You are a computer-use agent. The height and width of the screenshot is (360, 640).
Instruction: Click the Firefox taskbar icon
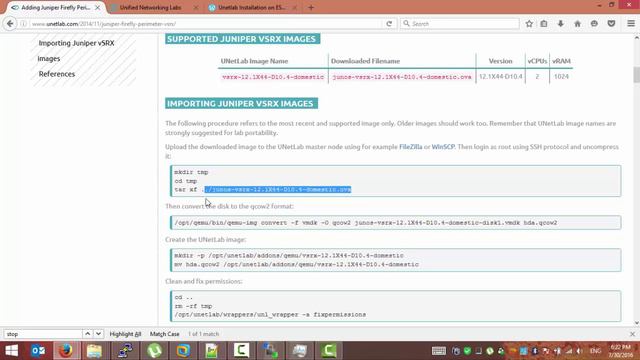coord(66,351)
